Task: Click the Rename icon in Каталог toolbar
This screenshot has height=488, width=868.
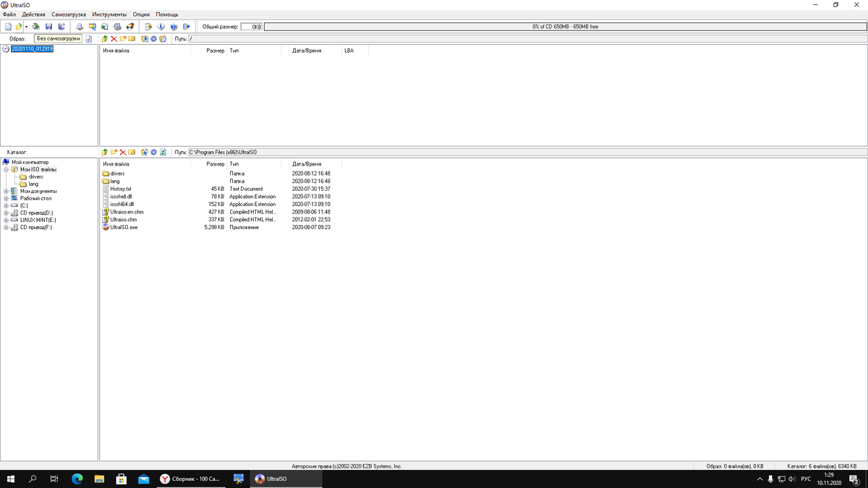Action: click(132, 152)
